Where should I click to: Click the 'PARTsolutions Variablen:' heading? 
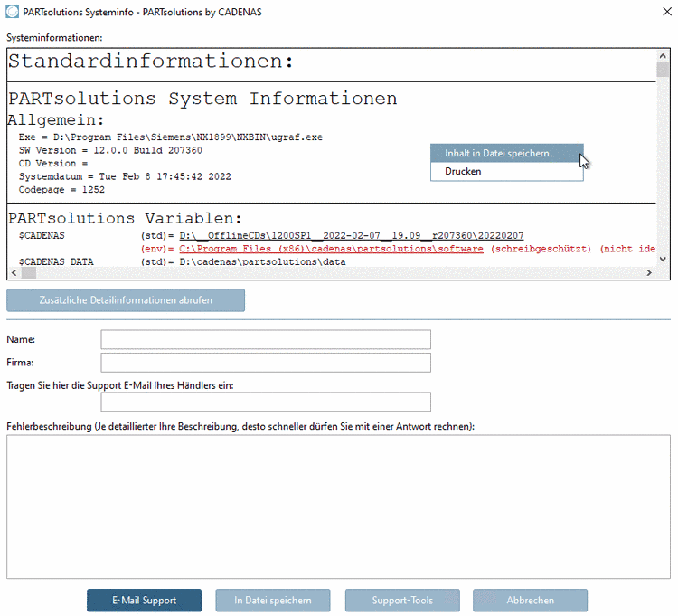click(x=125, y=219)
